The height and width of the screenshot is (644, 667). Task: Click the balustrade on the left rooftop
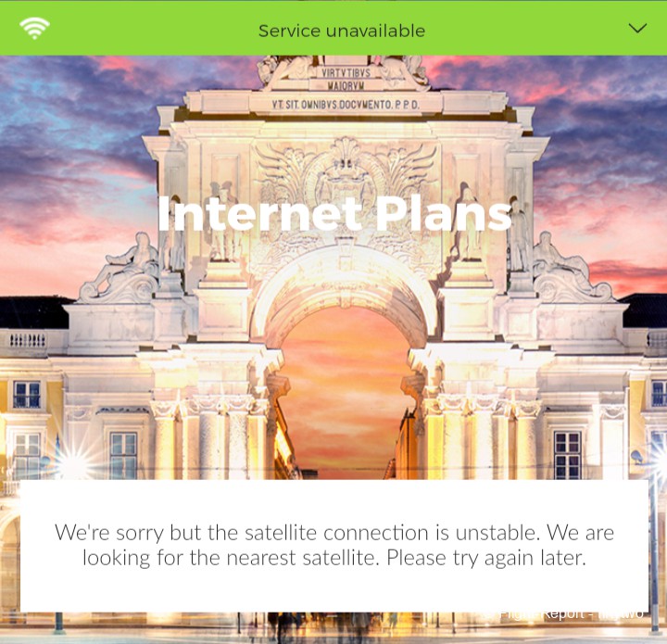pyautogui.click(x=28, y=340)
